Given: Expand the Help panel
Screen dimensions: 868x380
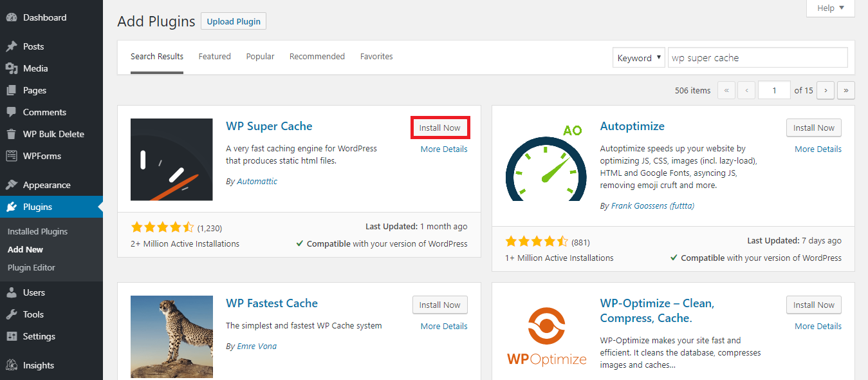Looking at the screenshot, I should pos(829,8).
